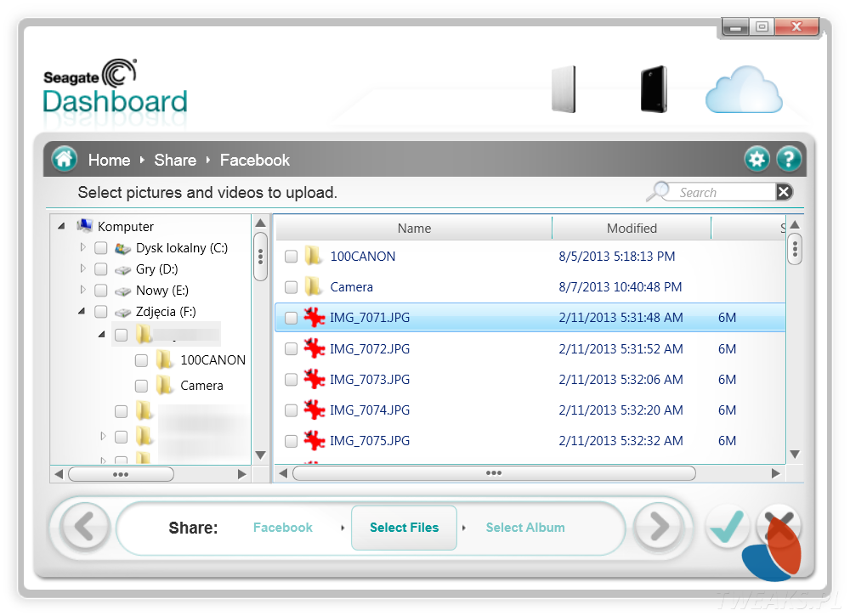The image size is (850, 616).
Task: Click the magnifying glass search icon
Action: (658, 192)
